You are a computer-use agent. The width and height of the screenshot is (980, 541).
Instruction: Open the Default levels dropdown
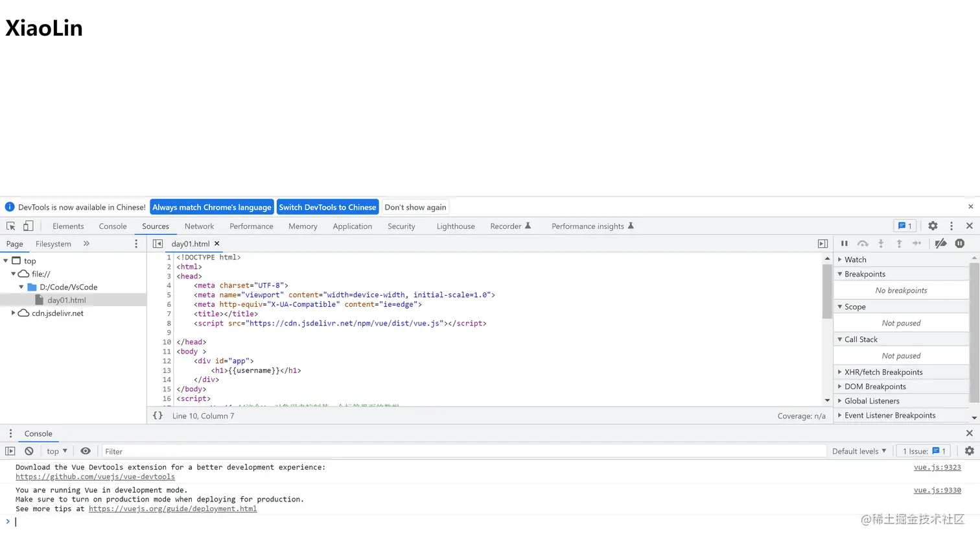859,451
